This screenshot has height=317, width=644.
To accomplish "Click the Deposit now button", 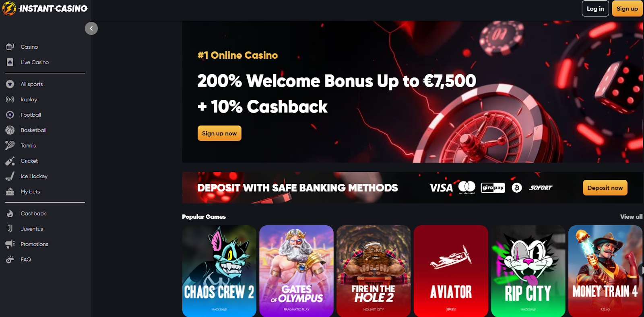I will (605, 188).
